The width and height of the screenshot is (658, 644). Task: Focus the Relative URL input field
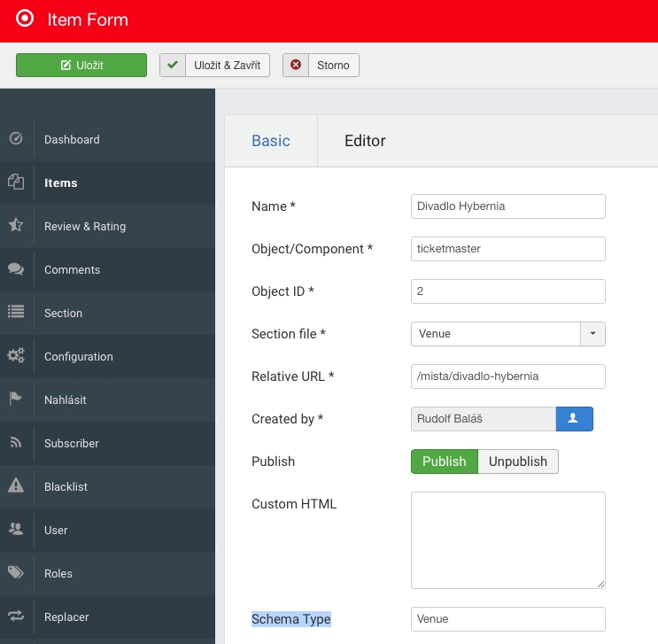coord(507,376)
